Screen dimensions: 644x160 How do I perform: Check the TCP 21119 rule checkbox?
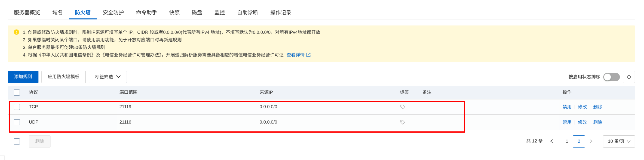(x=17, y=107)
